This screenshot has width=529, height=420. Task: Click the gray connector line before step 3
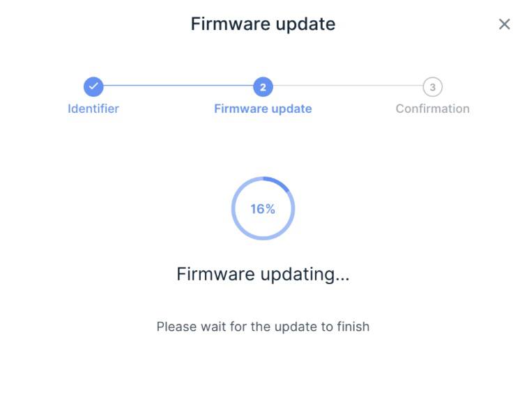pyautogui.click(x=348, y=85)
